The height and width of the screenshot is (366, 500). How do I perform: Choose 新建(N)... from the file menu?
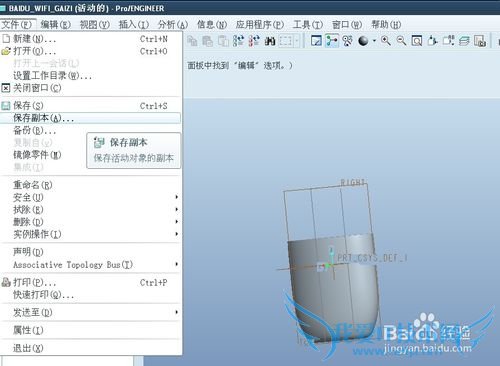91,39
